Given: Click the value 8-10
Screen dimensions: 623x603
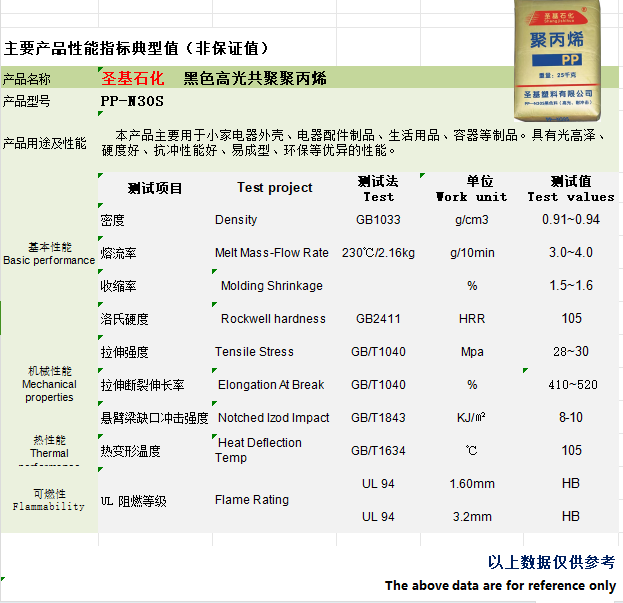Looking at the screenshot, I should [x=571, y=417].
